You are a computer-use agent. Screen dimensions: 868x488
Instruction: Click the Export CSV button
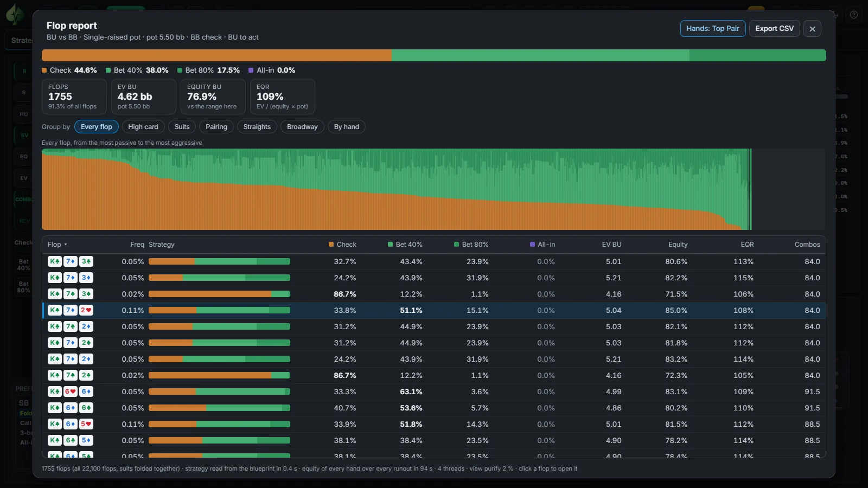pyautogui.click(x=774, y=29)
